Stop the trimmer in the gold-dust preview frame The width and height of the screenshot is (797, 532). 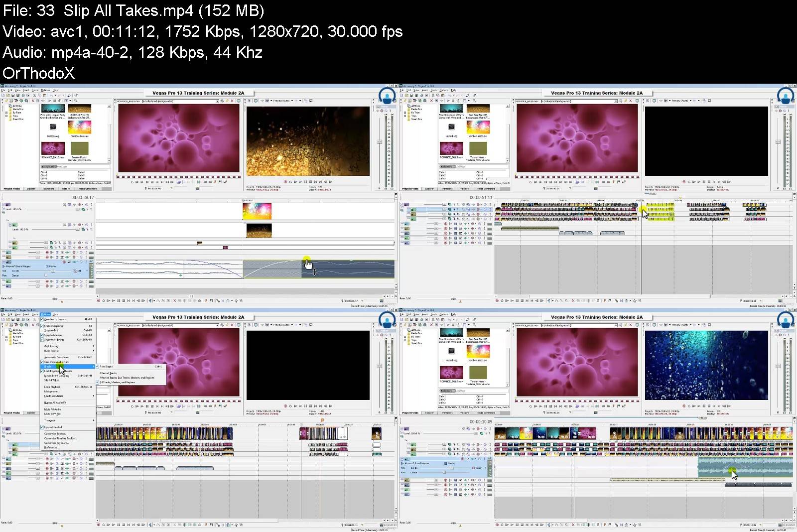152,182
